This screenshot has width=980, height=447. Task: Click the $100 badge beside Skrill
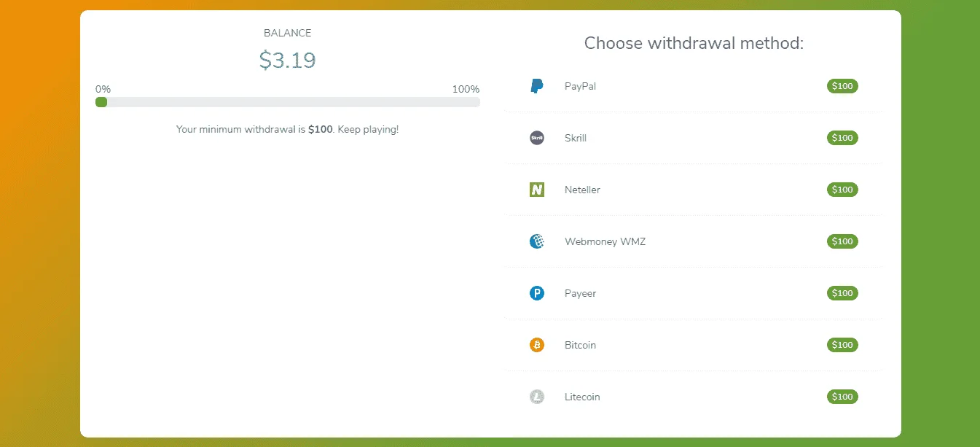pos(842,138)
